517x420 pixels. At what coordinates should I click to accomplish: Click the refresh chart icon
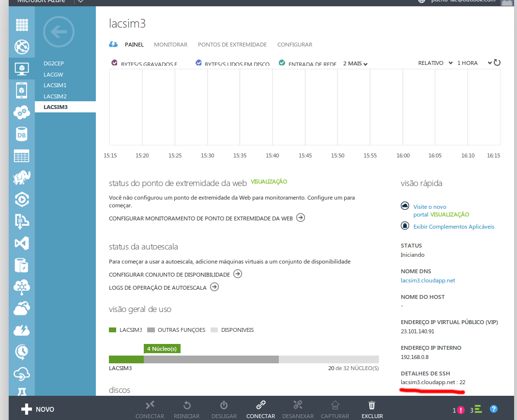497,63
